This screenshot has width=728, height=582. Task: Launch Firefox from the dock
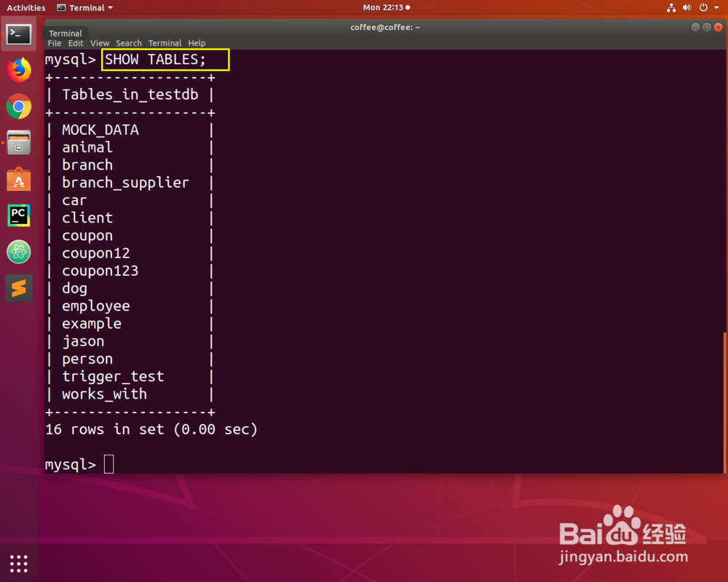[x=19, y=70]
